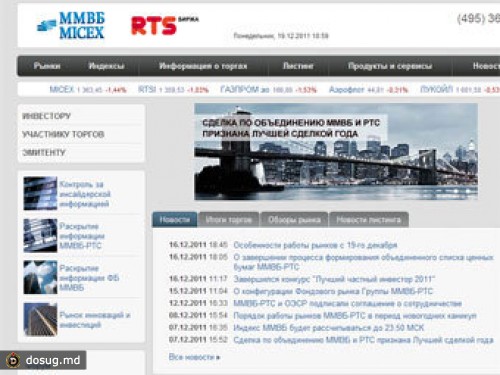Open the Листинг menu item
Viewport: 500px width, 375px height.
pyautogui.click(x=298, y=66)
